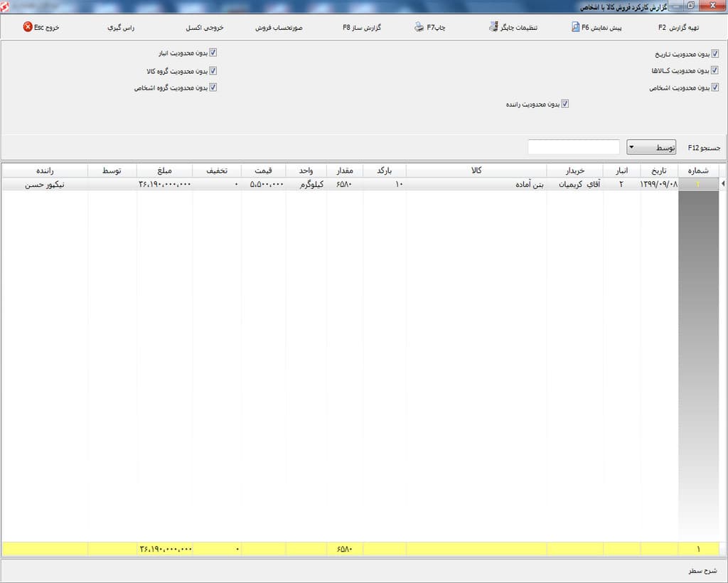Toggle بدون محدودیت اشخاص checkbox
728x583 pixels.
pos(715,87)
